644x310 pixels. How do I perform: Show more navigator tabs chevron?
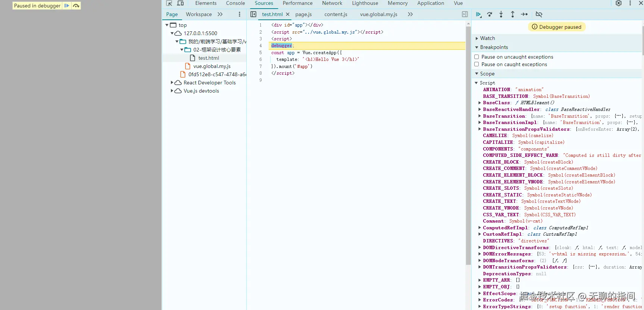point(220,14)
